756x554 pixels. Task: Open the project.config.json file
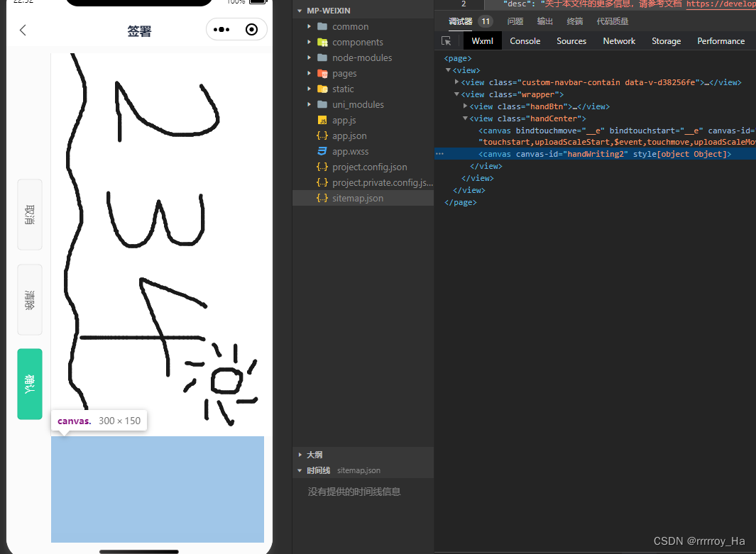pyautogui.click(x=369, y=167)
